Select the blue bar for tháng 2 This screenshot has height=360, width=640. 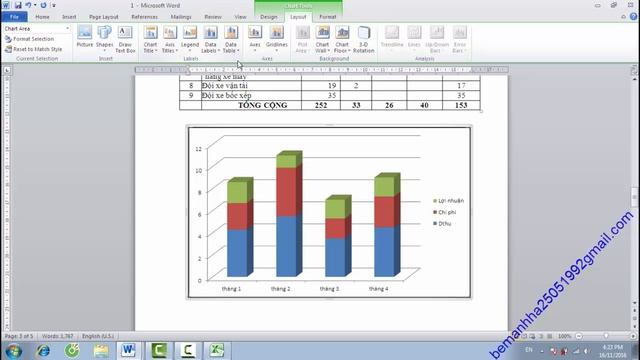tap(286, 246)
